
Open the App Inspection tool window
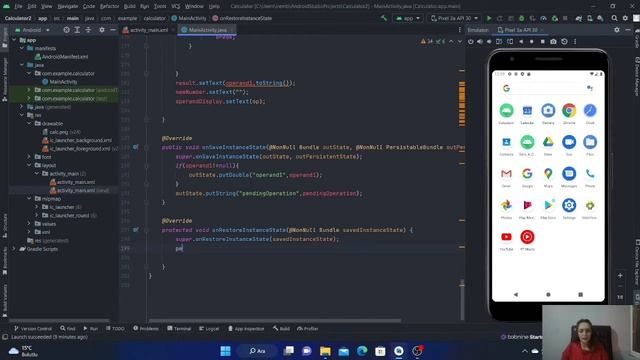[246, 329]
